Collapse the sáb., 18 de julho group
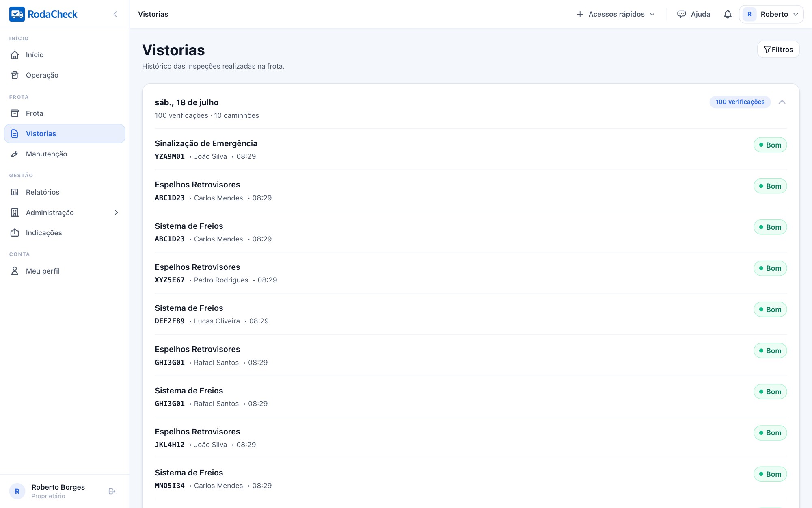Image resolution: width=812 pixels, height=508 pixels. click(782, 102)
